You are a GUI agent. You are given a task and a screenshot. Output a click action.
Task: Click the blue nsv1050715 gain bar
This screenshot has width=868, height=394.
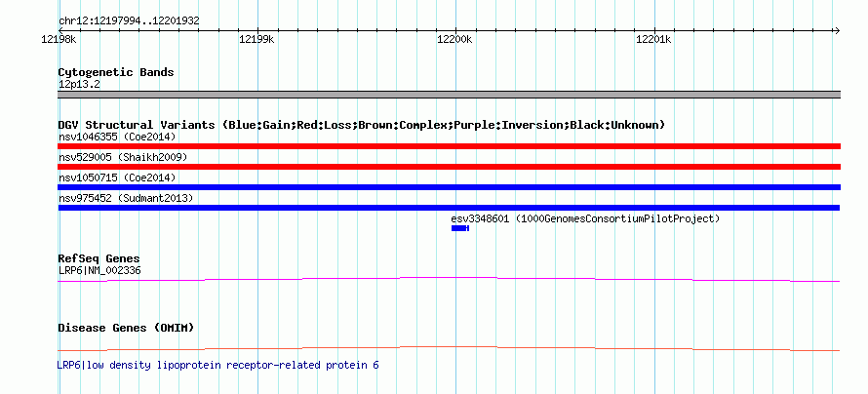pyautogui.click(x=450, y=187)
